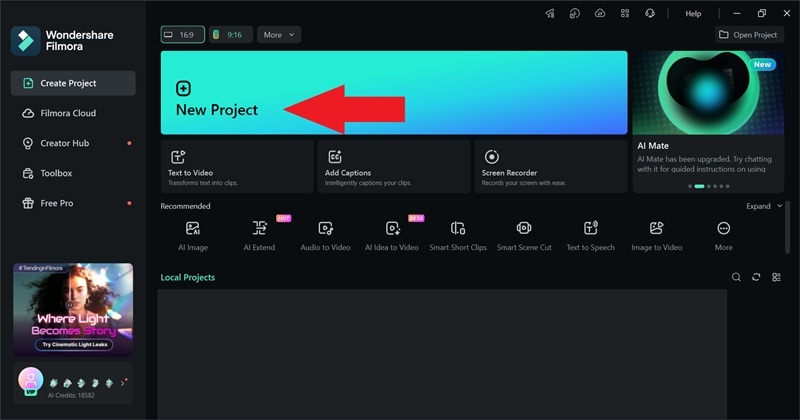Open the Local Projects tab
Image resolution: width=800 pixels, height=420 pixels.
188,277
